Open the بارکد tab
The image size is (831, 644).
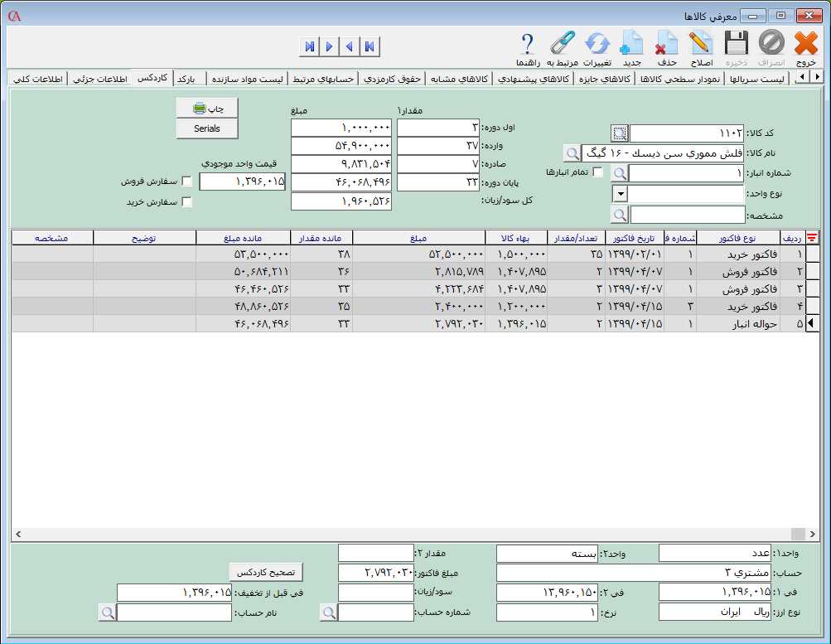(x=186, y=80)
